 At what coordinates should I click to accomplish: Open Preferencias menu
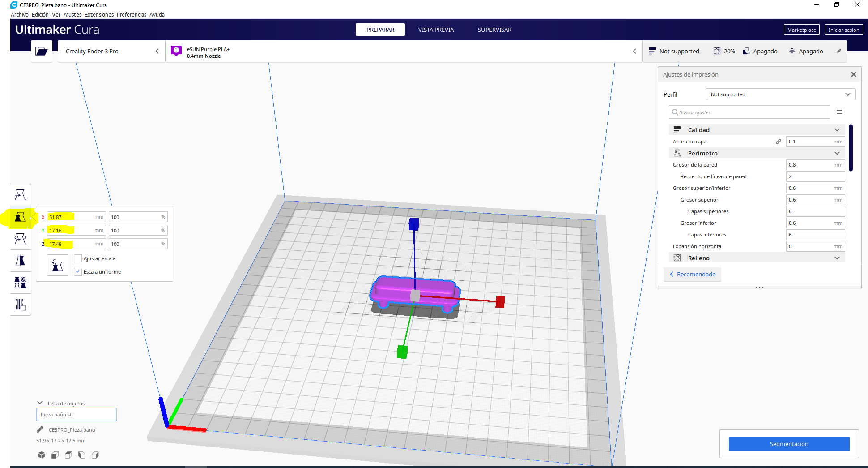tap(132, 15)
